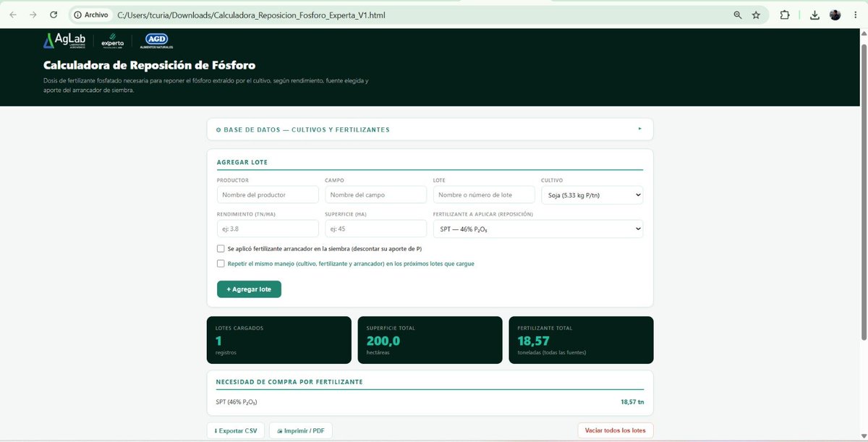Click 'NECESIDAD DE COMPRA POR FERTILIZANTE' heading

tap(289, 381)
